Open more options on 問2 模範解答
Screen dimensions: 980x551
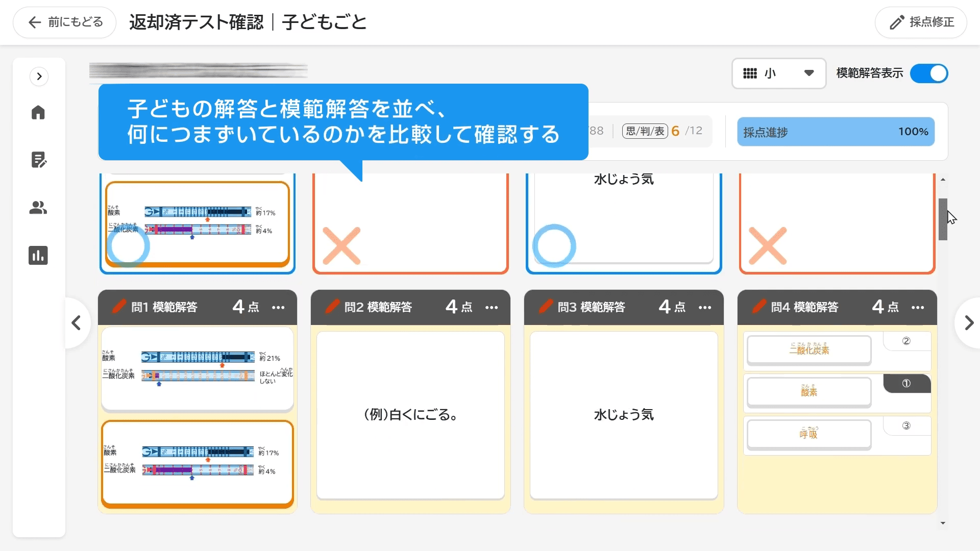pyautogui.click(x=492, y=307)
